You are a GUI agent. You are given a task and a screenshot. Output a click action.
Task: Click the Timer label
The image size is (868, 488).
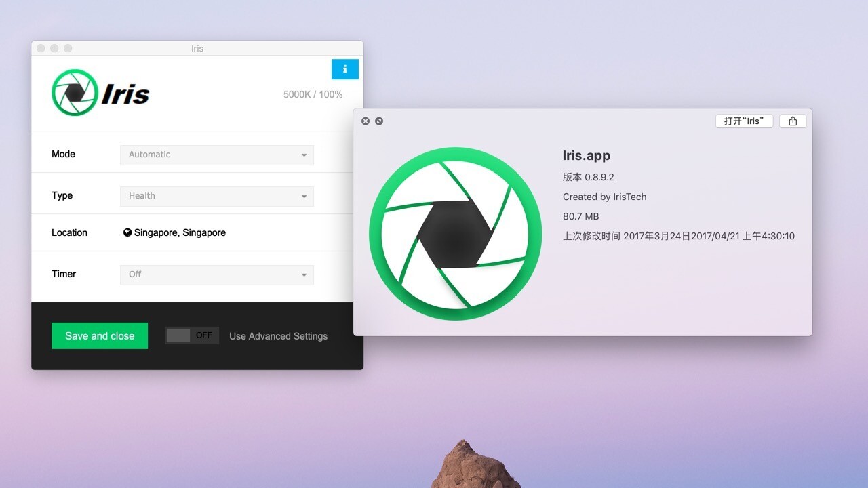coord(64,274)
